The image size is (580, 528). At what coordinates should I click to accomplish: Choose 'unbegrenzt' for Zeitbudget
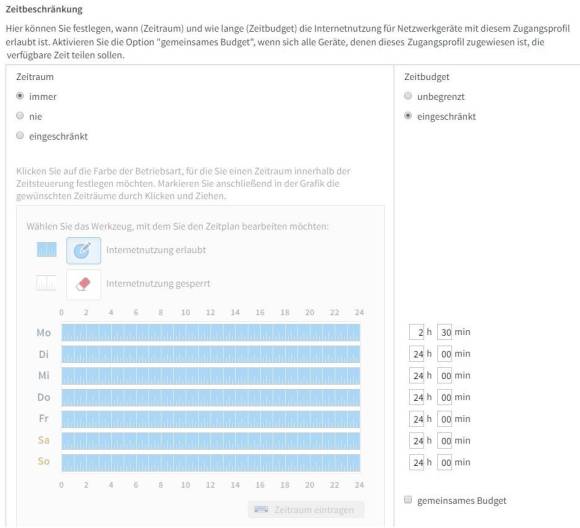point(408,96)
